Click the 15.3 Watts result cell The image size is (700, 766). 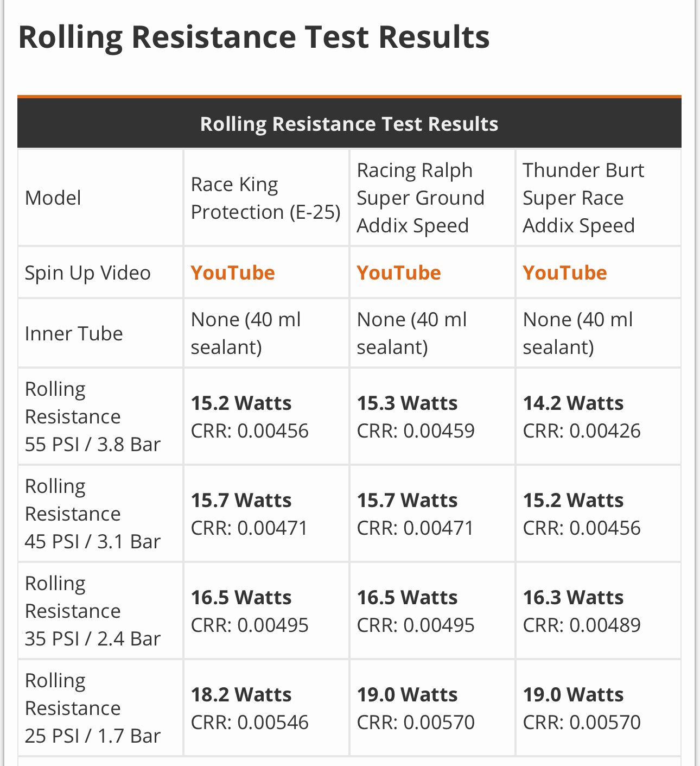[407, 403]
